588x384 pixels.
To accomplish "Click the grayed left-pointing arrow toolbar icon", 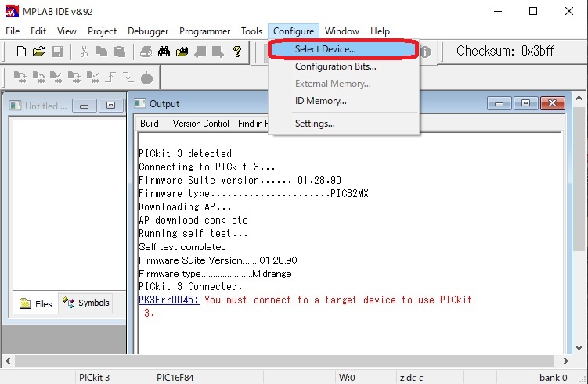I will [200, 52].
